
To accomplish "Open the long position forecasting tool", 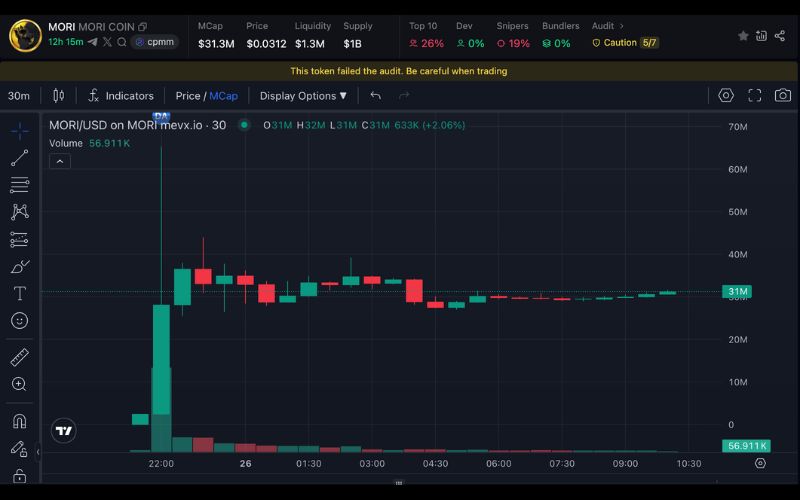I will point(19,239).
